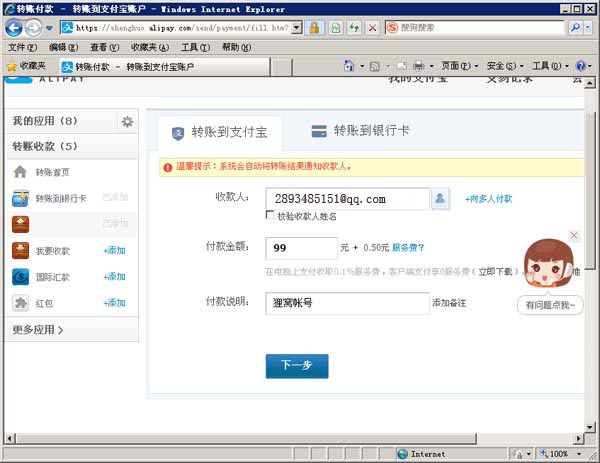
Task: Click the bank card app icon in sidebar
Action: tap(20, 198)
